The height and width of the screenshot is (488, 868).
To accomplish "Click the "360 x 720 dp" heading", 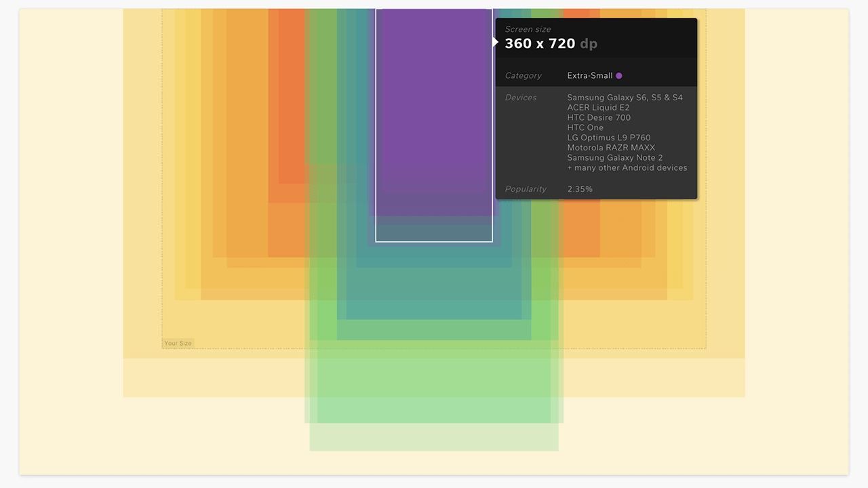I will [551, 43].
